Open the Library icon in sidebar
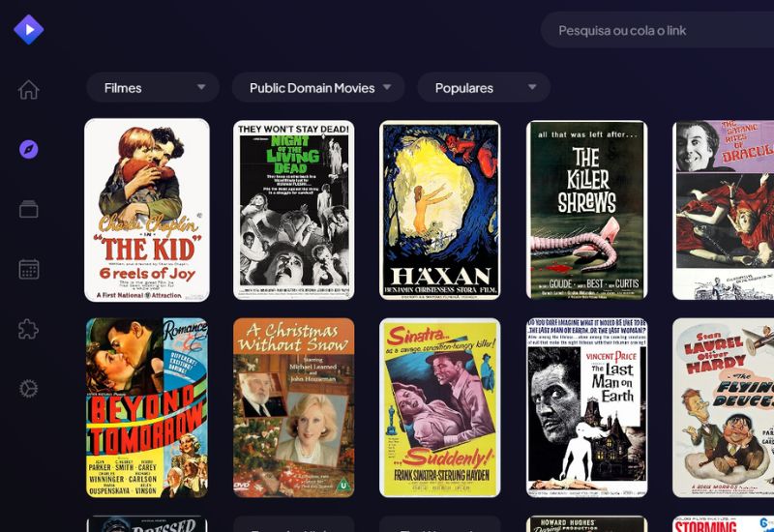This screenshot has width=774, height=532. [29, 209]
